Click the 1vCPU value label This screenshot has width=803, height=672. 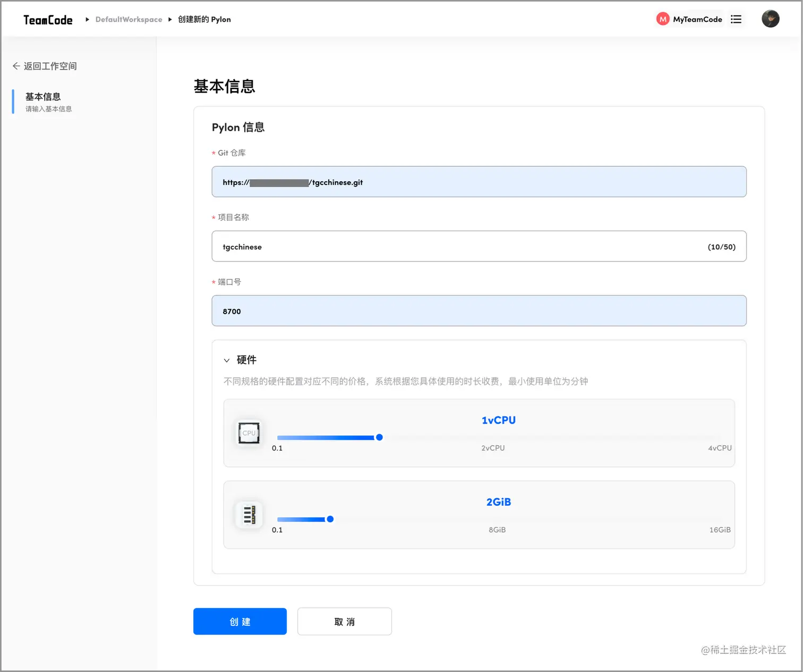coord(498,420)
